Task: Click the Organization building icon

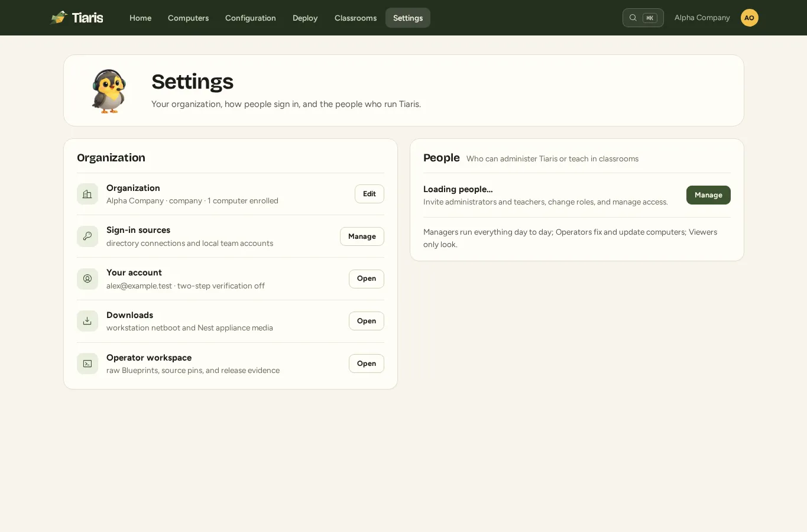Action: pyautogui.click(x=87, y=194)
